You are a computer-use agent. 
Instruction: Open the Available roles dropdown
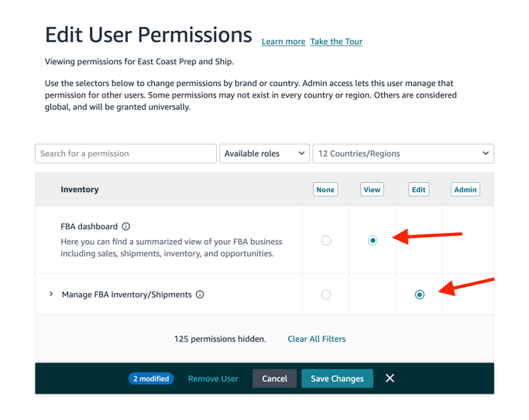tap(264, 153)
